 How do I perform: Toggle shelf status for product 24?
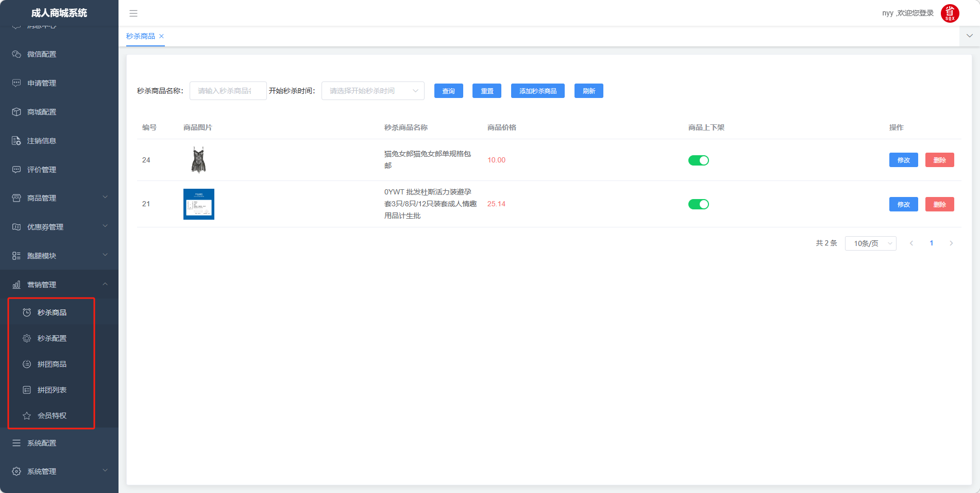(x=698, y=160)
